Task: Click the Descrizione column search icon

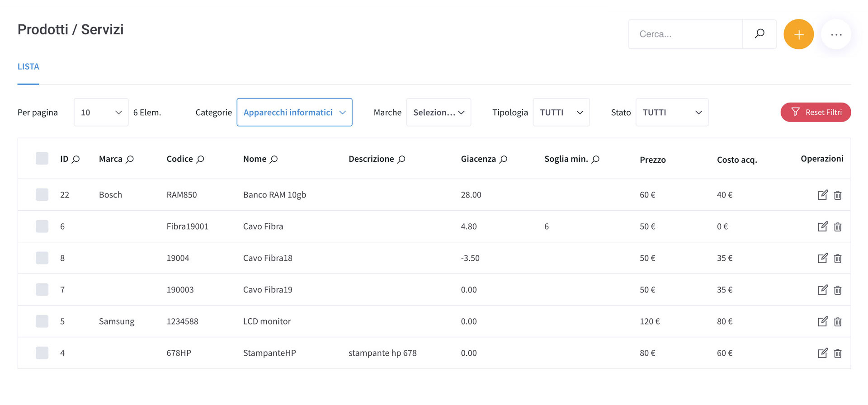Action: tap(401, 159)
